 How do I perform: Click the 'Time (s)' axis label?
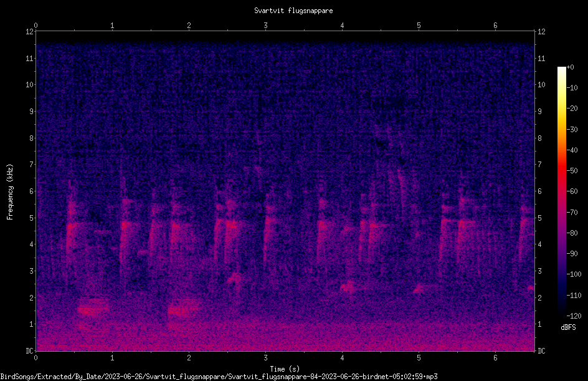(x=285, y=369)
